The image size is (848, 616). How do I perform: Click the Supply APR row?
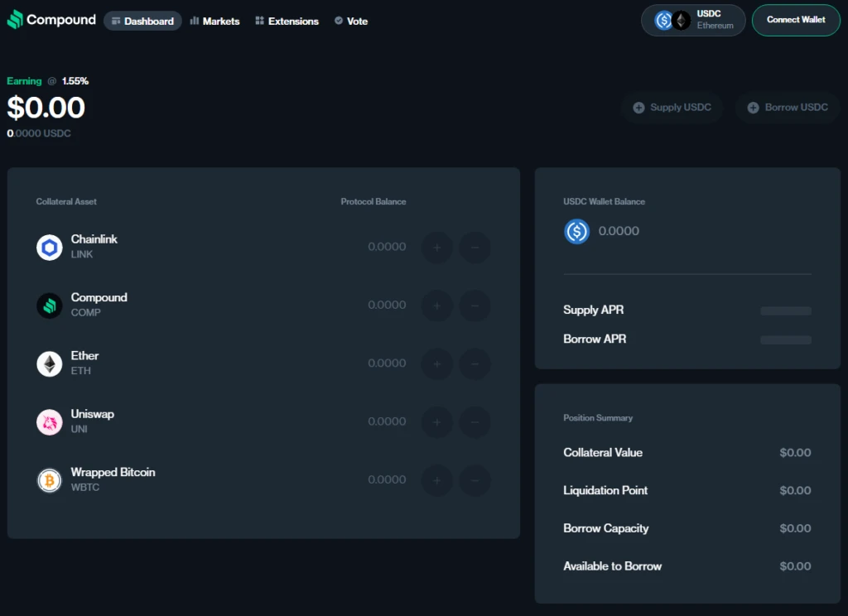click(x=687, y=310)
